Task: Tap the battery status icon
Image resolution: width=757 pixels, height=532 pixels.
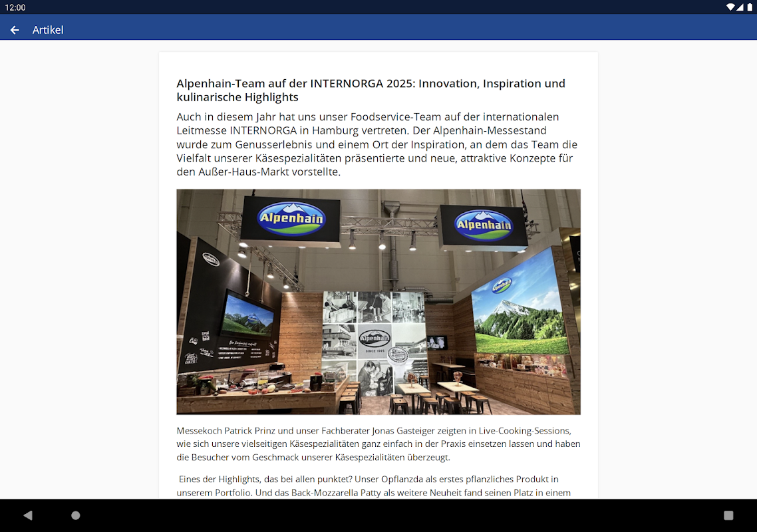Action: tap(749, 7)
